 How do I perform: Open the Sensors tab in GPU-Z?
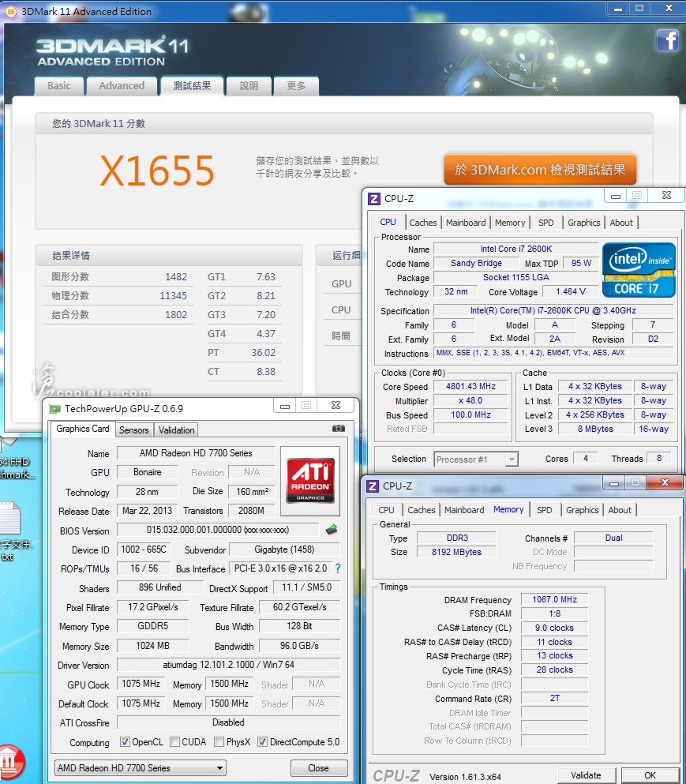(x=134, y=430)
